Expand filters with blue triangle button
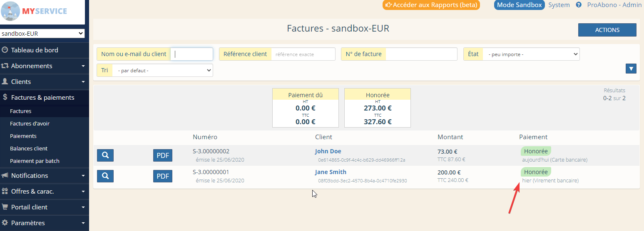 631,69
